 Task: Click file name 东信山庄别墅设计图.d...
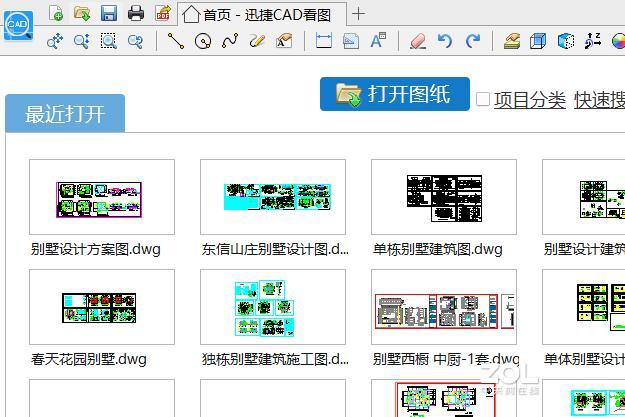(x=275, y=250)
